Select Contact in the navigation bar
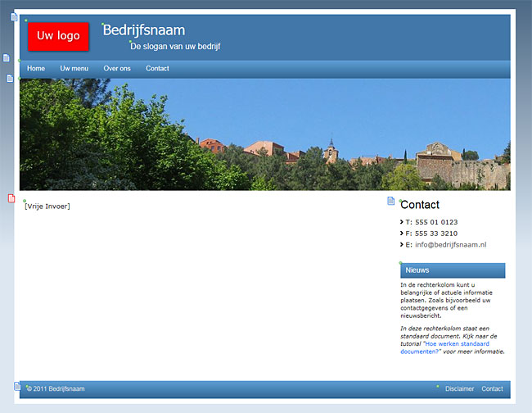The width and height of the screenshot is (532, 413). (x=157, y=68)
